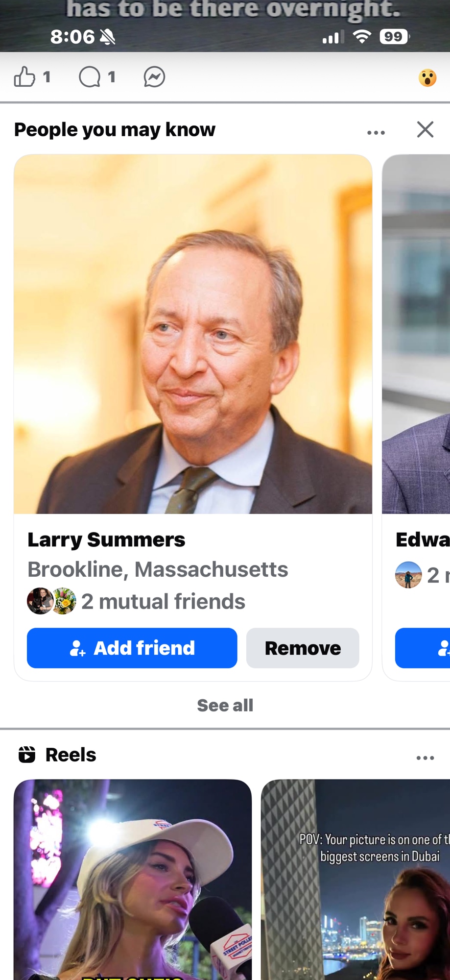Tap the flower mutual friend avatar
This screenshot has width=450, height=980.
[x=64, y=601]
